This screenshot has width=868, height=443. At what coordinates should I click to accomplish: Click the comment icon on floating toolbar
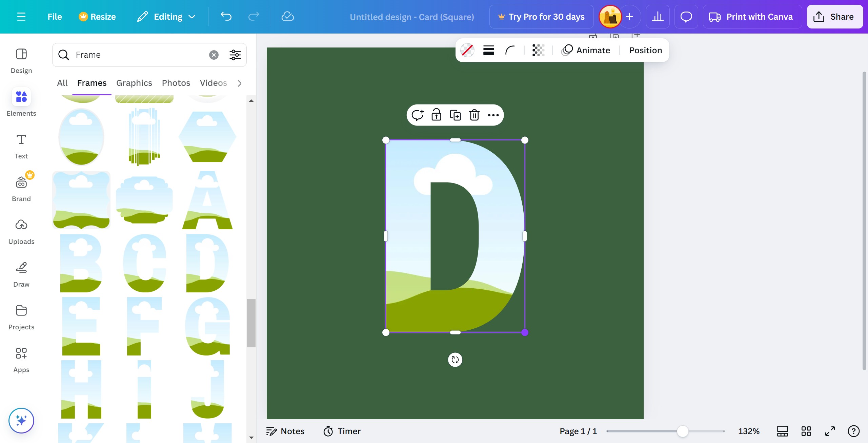pos(418,115)
